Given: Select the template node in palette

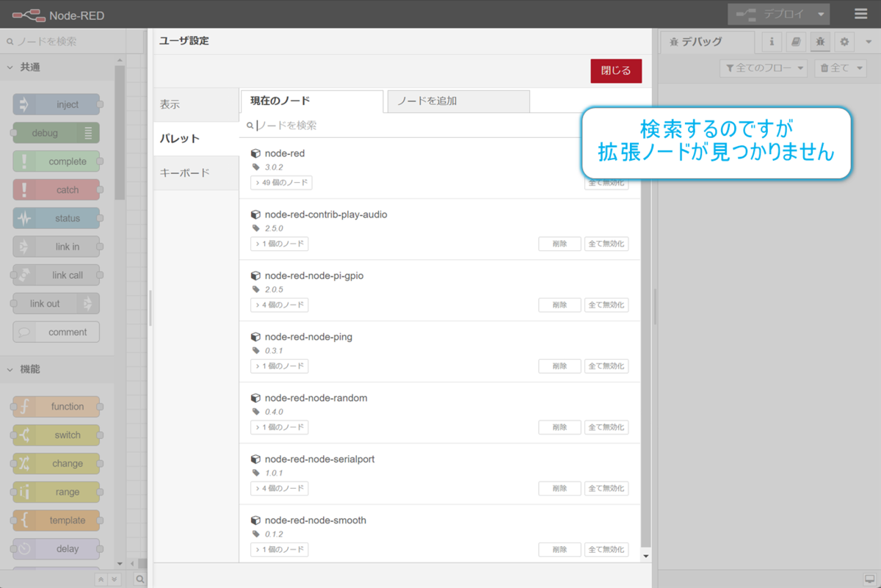Looking at the screenshot, I should click(57, 520).
